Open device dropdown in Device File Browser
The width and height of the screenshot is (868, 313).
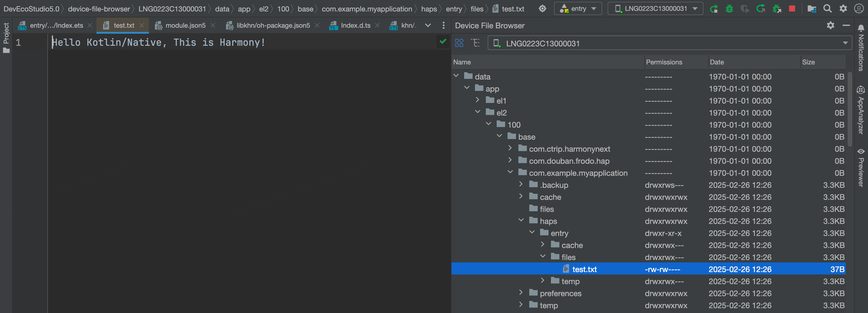point(669,43)
